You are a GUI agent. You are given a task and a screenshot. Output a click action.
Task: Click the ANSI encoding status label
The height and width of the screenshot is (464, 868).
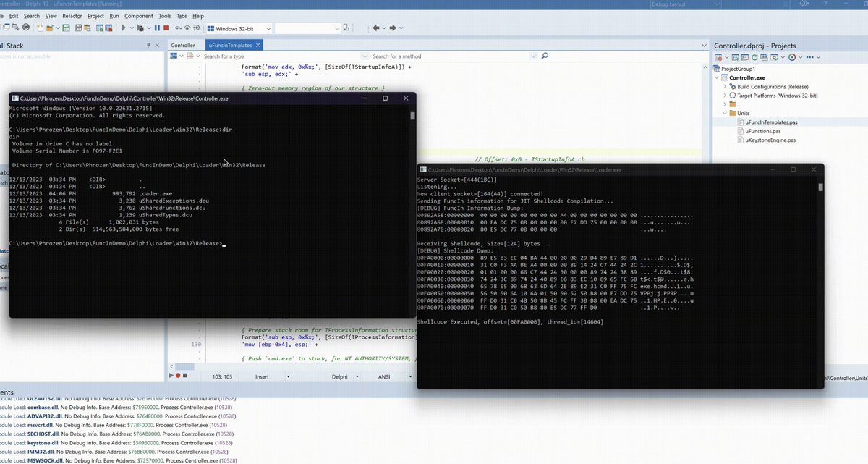[384, 376]
